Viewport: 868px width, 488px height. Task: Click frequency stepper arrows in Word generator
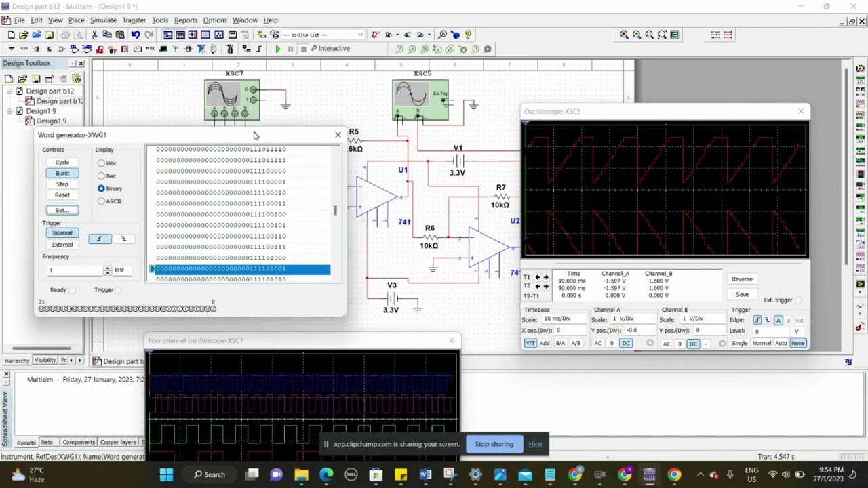pos(107,270)
